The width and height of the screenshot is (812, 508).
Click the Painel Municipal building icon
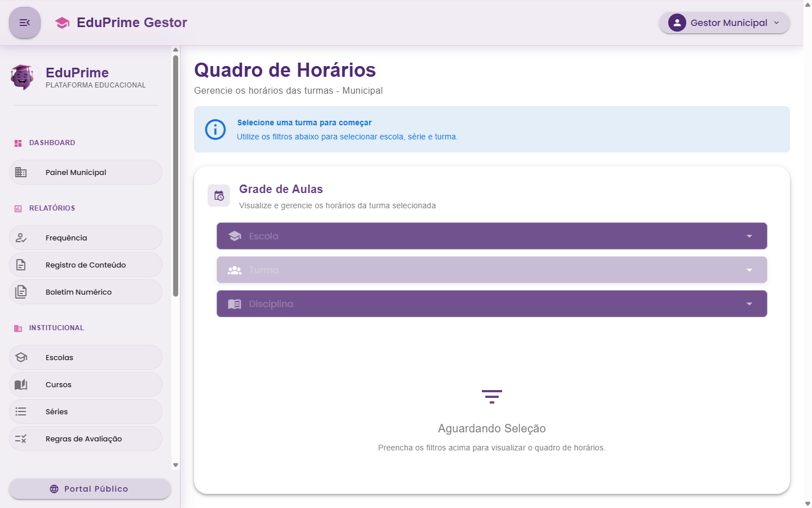[x=21, y=172]
